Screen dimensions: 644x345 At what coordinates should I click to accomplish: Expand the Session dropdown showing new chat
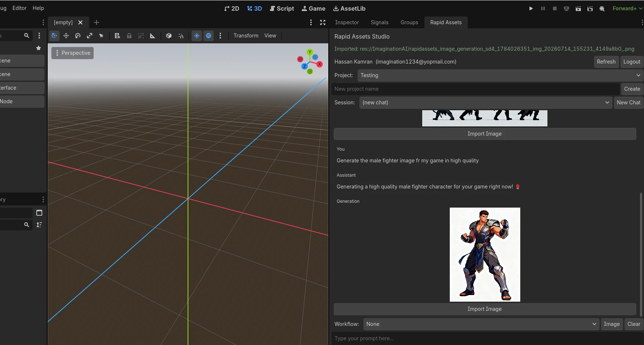coord(486,103)
